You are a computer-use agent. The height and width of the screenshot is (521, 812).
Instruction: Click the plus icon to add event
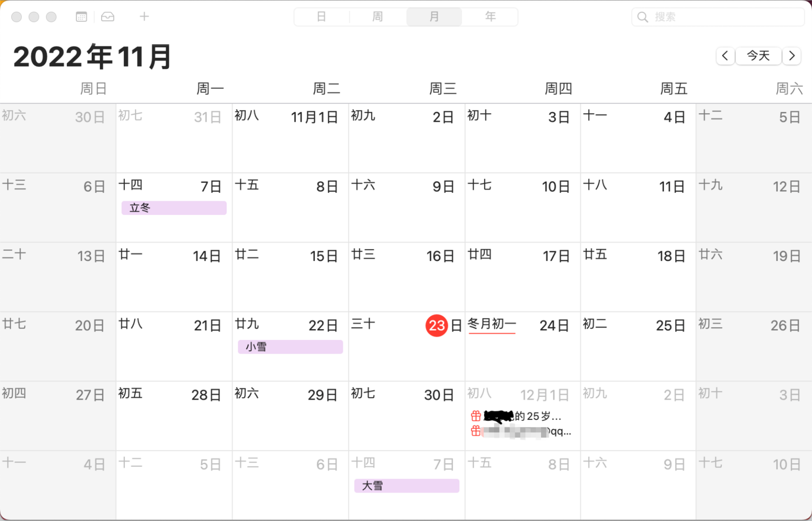pyautogui.click(x=144, y=17)
